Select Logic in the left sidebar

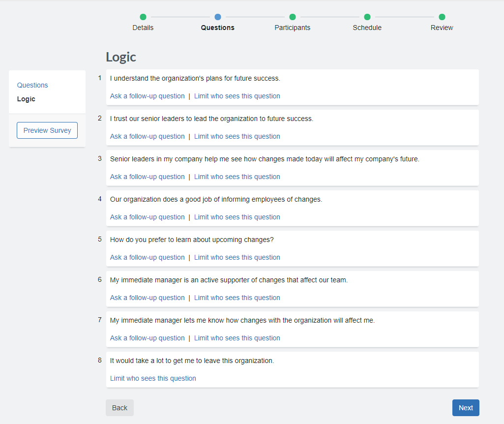coord(26,99)
